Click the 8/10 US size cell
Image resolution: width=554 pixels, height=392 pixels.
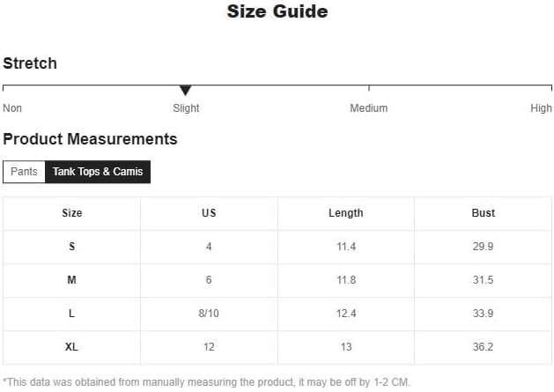click(209, 314)
